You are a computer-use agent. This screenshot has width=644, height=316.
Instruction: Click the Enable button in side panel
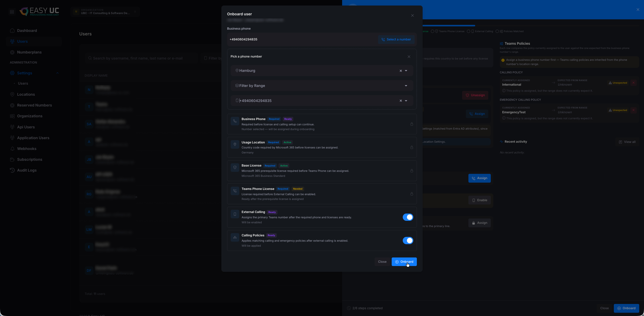pos(479,200)
